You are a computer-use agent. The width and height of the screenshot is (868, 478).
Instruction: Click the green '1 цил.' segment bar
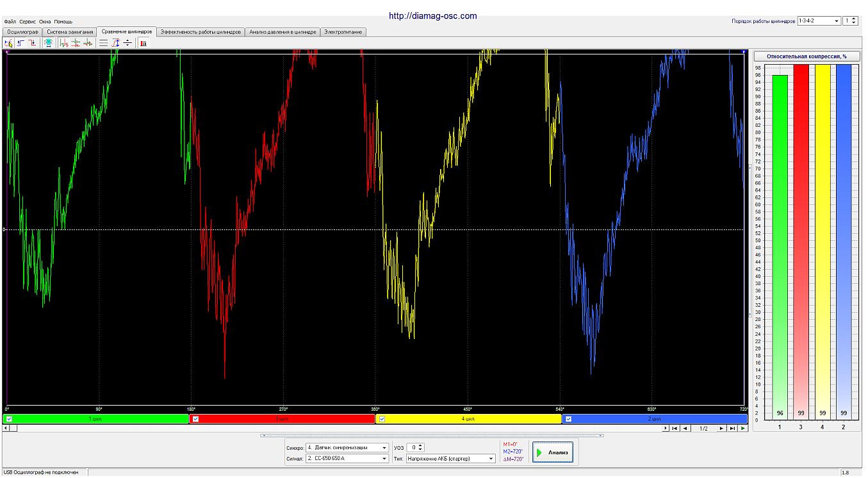96,419
